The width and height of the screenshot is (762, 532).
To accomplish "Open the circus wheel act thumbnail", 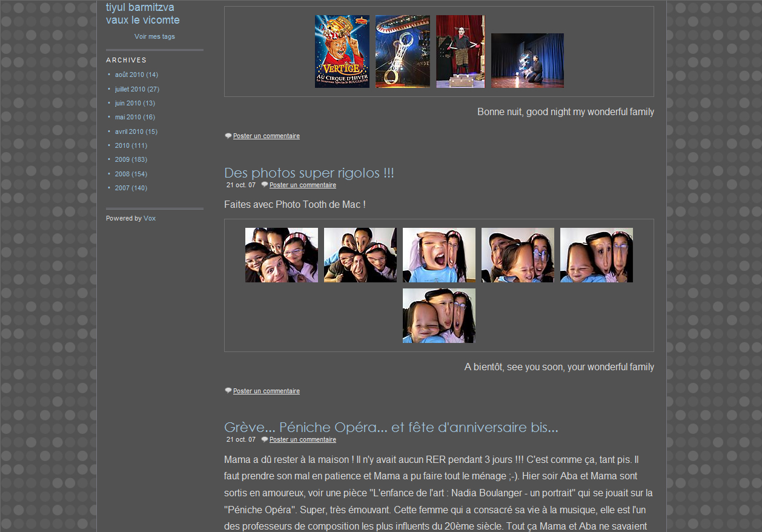I will tap(402, 52).
